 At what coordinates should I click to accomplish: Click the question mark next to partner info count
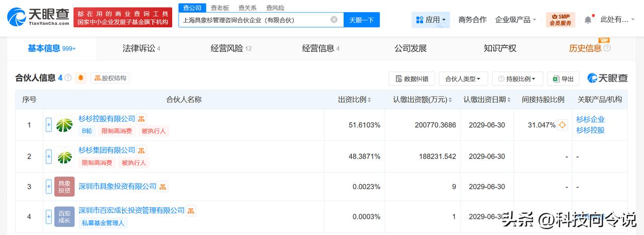68,78
